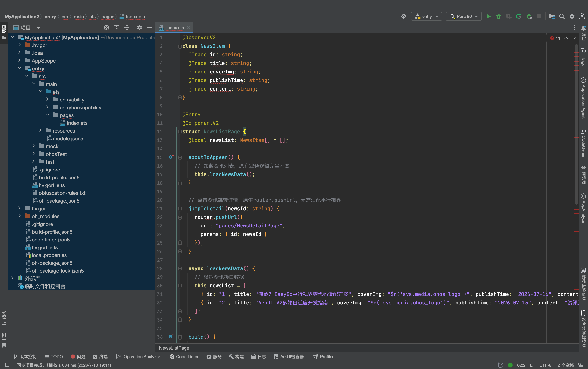Open Application Agent side panel
The height and width of the screenshot is (369, 588).
[x=583, y=98]
